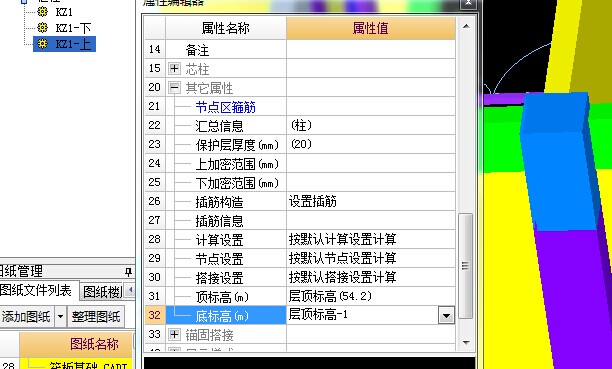The height and width of the screenshot is (369, 612).
Task: Click the 上加密范围(mm) value cell
Action: tap(371, 163)
